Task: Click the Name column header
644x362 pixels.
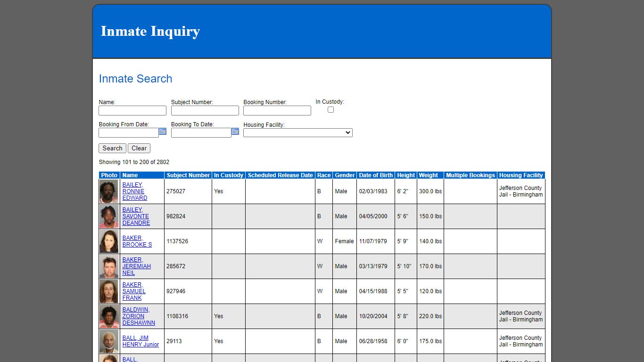Action: point(142,175)
